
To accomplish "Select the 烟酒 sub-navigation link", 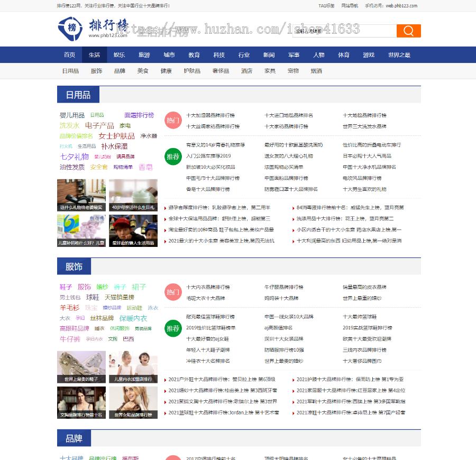I will coord(316,71).
